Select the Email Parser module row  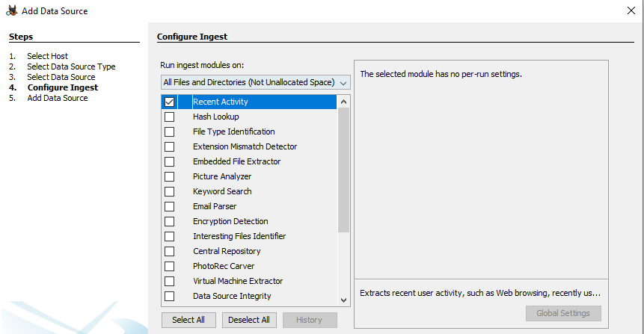216,206
